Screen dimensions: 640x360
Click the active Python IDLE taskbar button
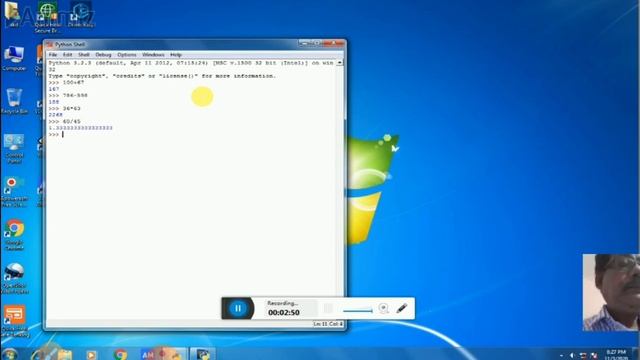(x=203, y=354)
